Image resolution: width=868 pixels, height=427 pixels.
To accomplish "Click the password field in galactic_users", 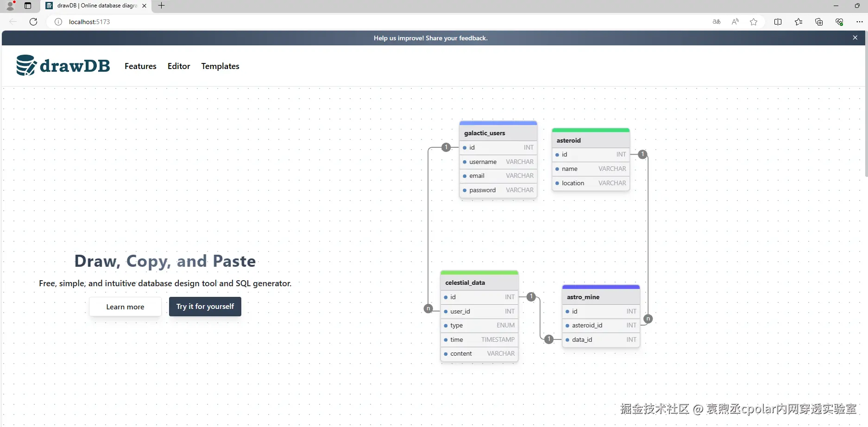I will [498, 190].
